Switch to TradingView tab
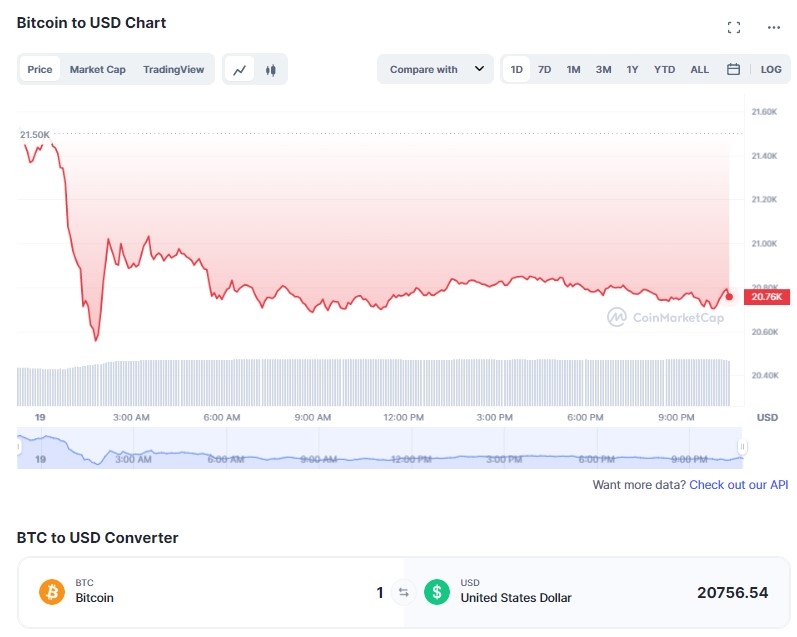The width and height of the screenshot is (797, 637). point(173,70)
